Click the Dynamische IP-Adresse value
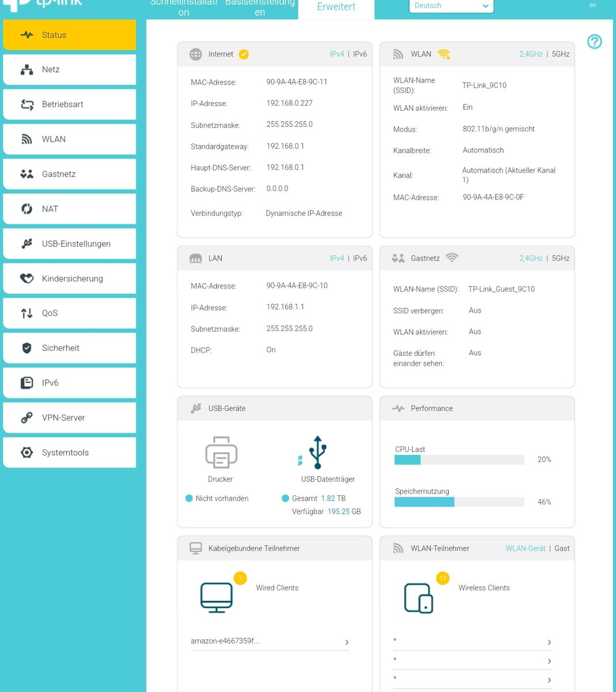The width and height of the screenshot is (616, 692). tap(304, 213)
